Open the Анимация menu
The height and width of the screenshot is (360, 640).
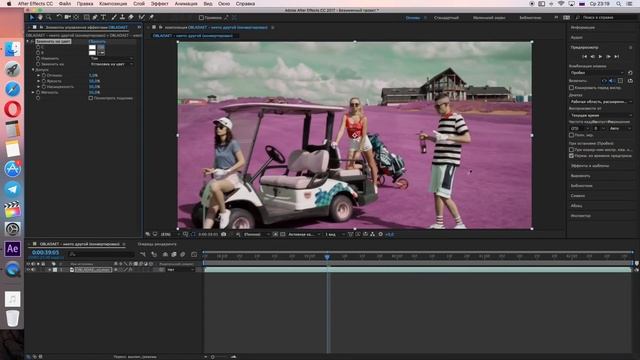click(x=186, y=4)
